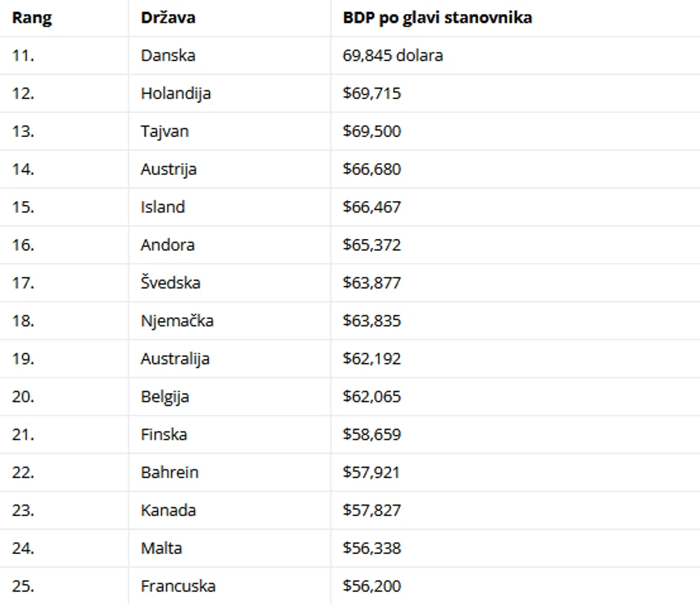Click the Austrija country name

click(x=169, y=169)
